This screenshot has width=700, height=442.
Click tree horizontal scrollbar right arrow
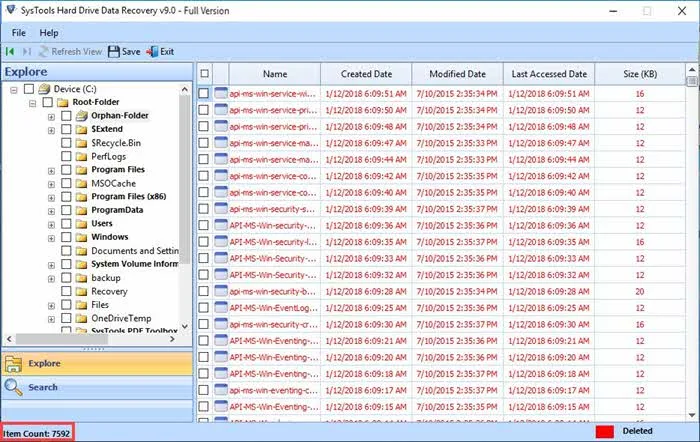point(173,339)
